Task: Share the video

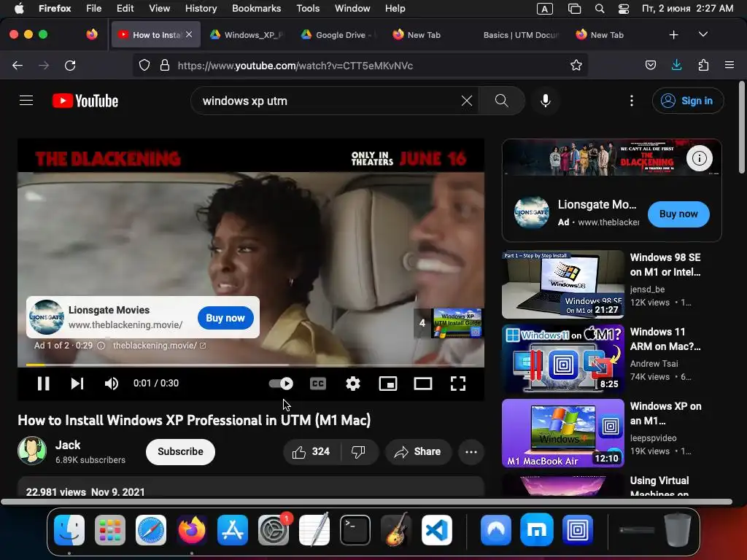Action: click(418, 451)
